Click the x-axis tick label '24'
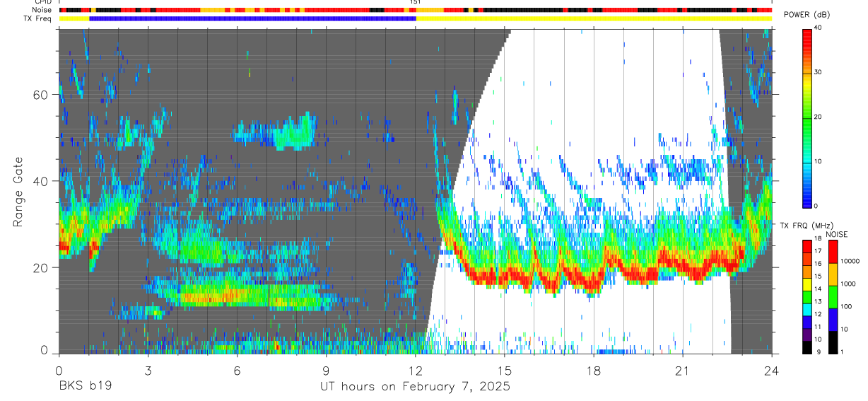 772,371
